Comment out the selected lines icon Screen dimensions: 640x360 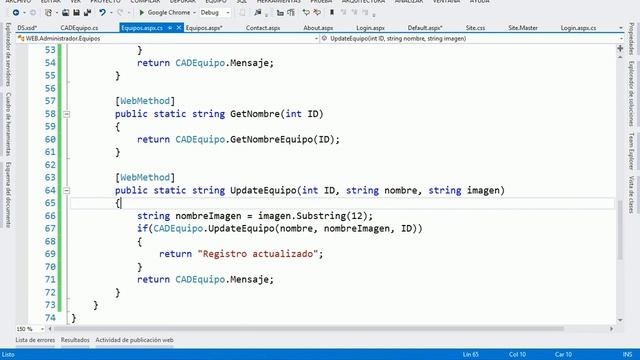coord(306,13)
